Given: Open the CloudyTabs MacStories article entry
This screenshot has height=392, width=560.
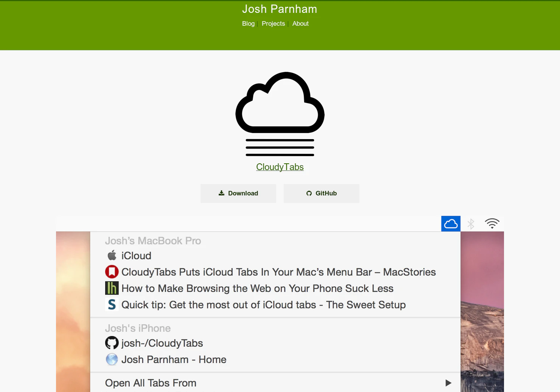Looking at the screenshot, I should point(278,272).
